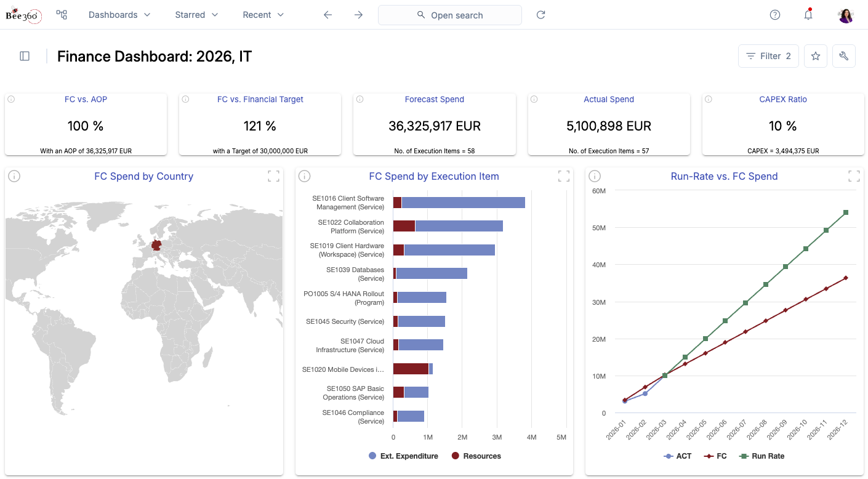
Task: Toggle the sidebar panel icon
Action: click(25, 56)
